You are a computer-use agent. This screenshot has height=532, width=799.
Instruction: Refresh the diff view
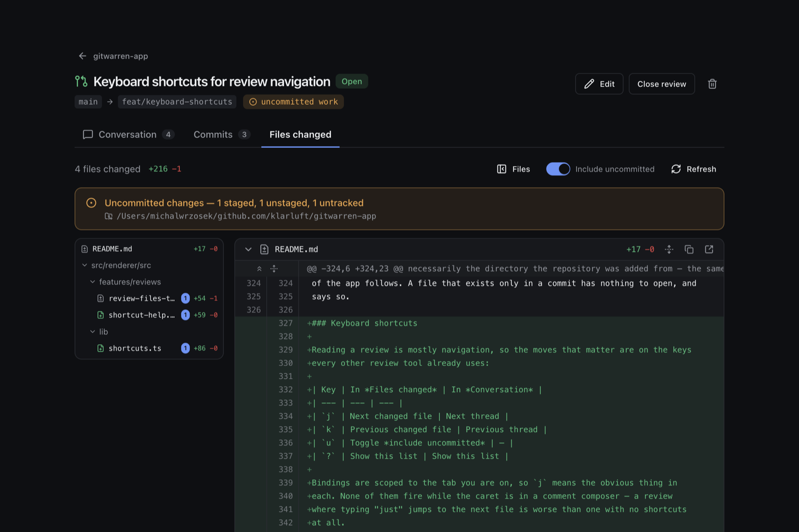click(x=693, y=169)
